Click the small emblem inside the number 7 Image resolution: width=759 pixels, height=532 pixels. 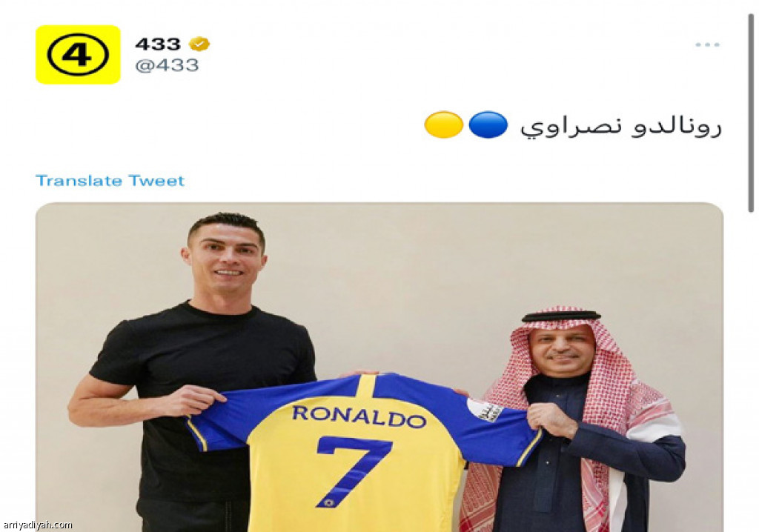[329, 502]
